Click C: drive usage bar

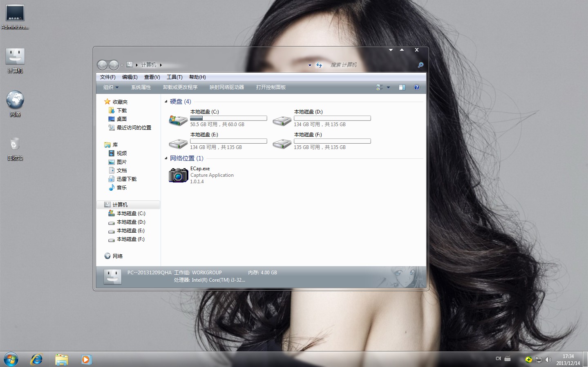(228, 118)
